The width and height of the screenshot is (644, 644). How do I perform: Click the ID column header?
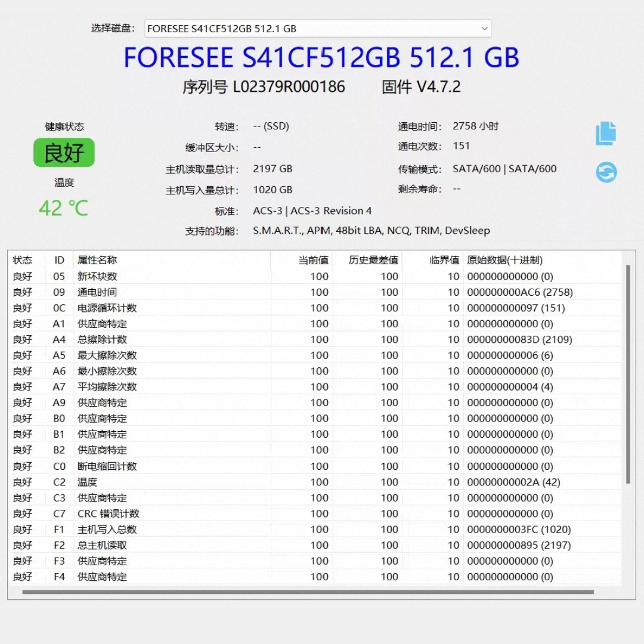coord(59,260)
